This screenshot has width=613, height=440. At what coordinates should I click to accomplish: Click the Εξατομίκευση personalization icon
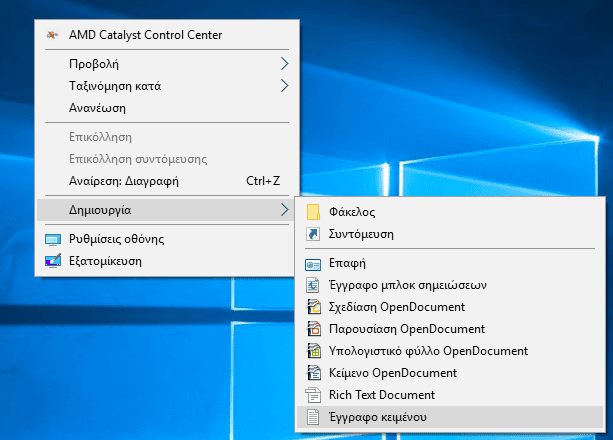(53, 261)
